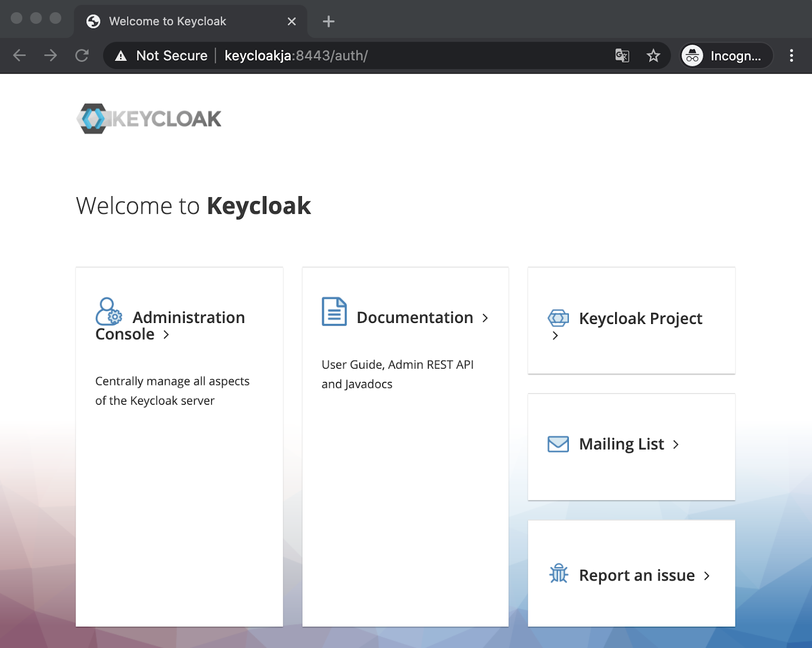Open the Incognito profile button
812x648 pixels.
coord(726,55)
